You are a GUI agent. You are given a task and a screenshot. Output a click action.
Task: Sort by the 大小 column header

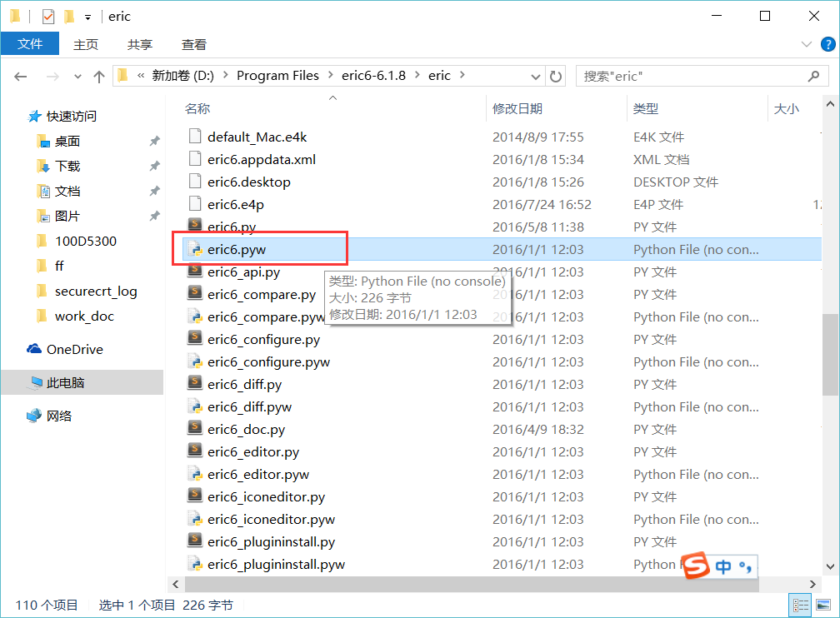point(787,109)
